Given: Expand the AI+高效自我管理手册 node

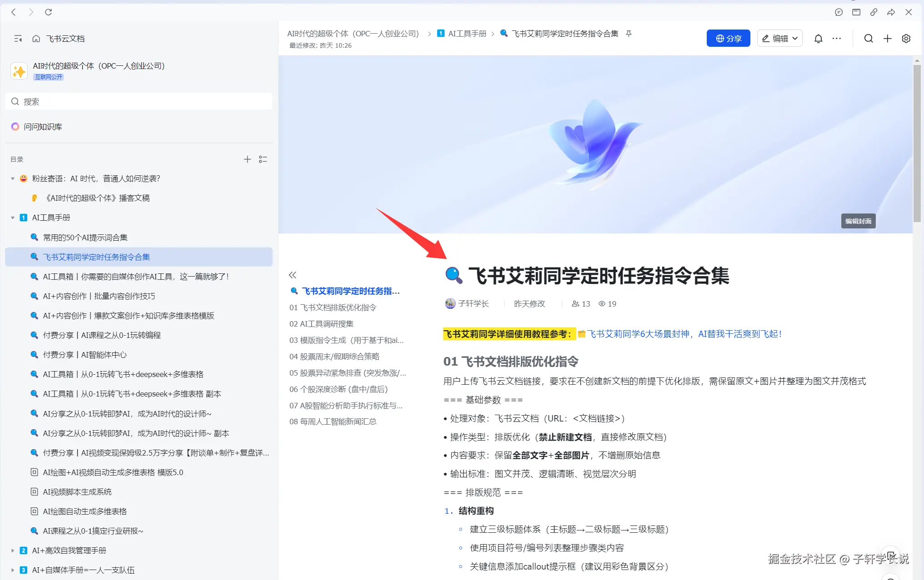Looking at the screenshot, I should [x=13, y=550].
